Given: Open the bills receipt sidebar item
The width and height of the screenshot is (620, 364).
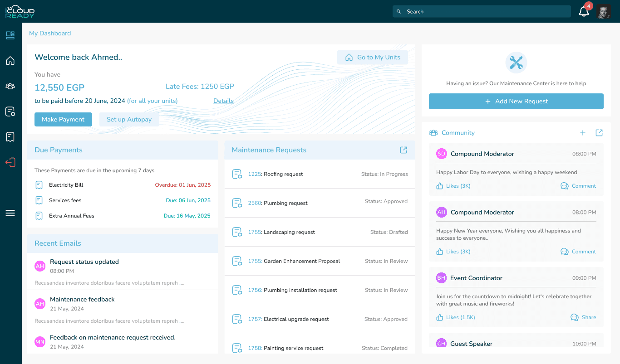Looking at the screenshot, I should 10,137.
